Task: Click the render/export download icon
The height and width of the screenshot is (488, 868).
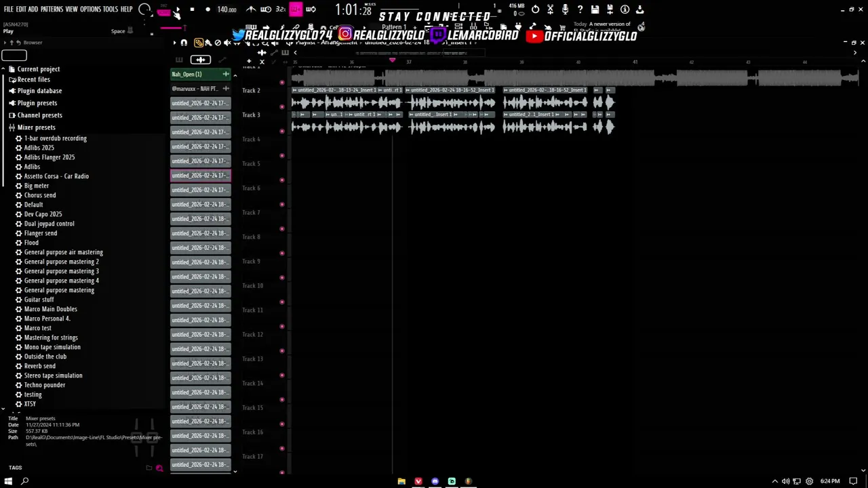Action: 639,9
